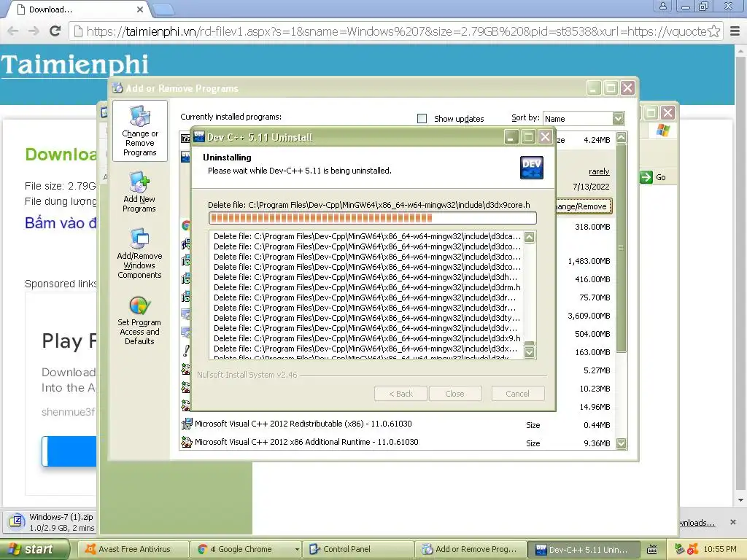Screen dimensions: 747x560
Task: Minimize the Dev-C++ Uninstall dialog
Action: pos(511,137)
